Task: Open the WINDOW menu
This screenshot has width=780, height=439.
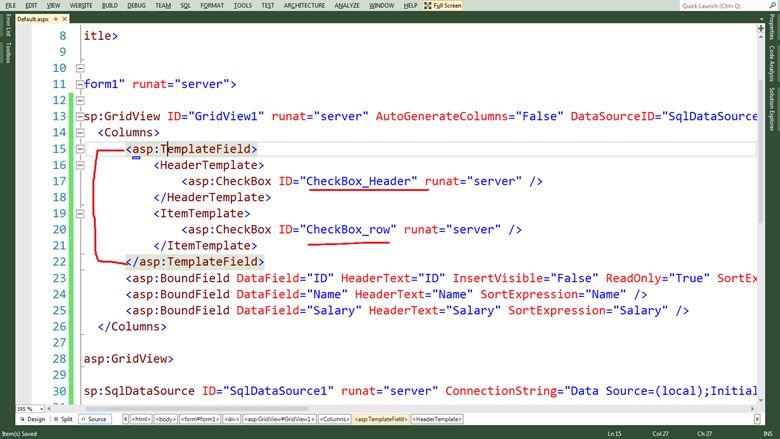Action: (382, 5)
